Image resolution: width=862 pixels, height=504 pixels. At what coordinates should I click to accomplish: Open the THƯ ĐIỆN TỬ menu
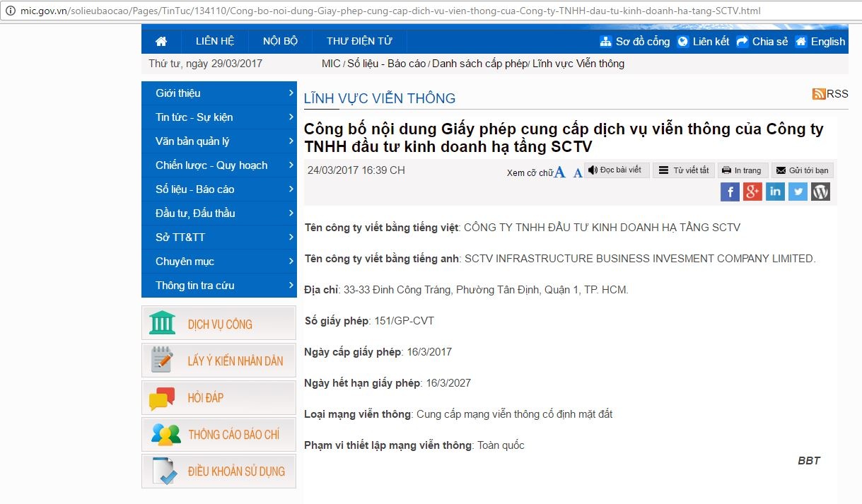(x=359, y=40)
